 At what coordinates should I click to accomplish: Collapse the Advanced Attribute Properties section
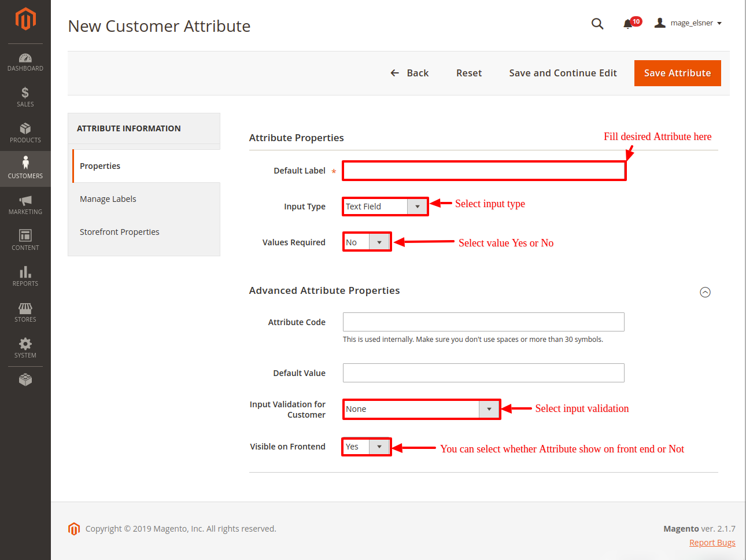click(x=705, y=292)
